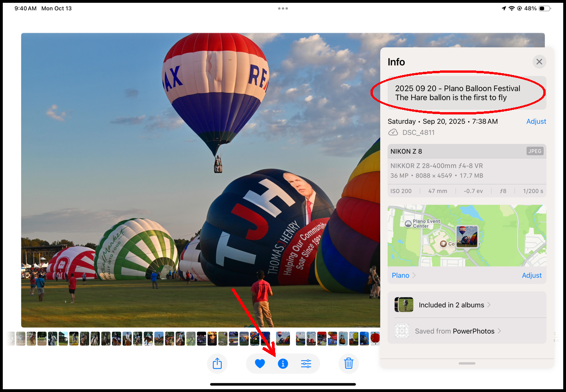Select the glowing burner flame thumbnail
The height and width of the screenshot is (392, 566).
[x=212, y=338]
